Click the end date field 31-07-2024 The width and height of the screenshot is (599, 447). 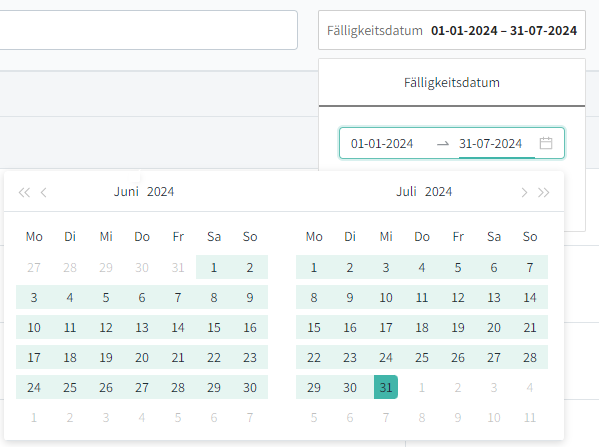[x=491, y=144]
